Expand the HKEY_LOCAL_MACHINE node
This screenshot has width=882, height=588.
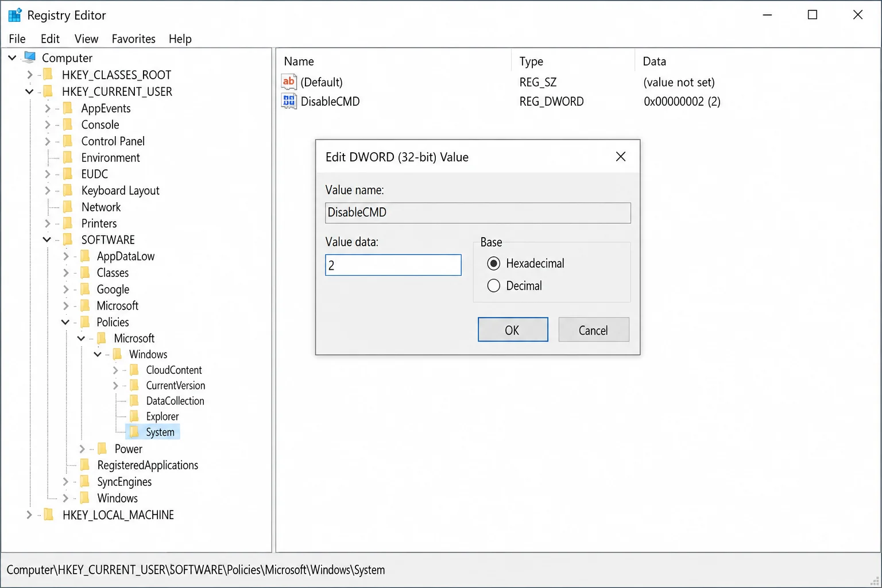point(29,514)
